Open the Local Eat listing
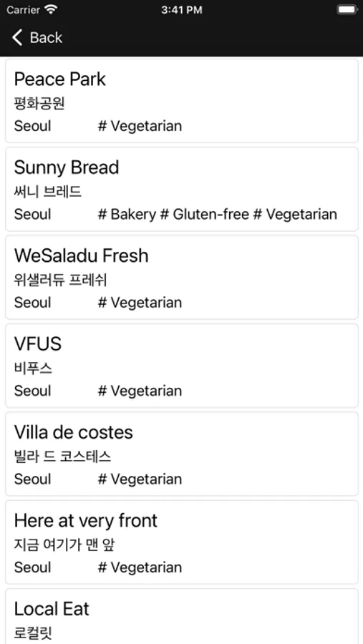The height and width of the screenshot is (644, 363). [182, 616]
